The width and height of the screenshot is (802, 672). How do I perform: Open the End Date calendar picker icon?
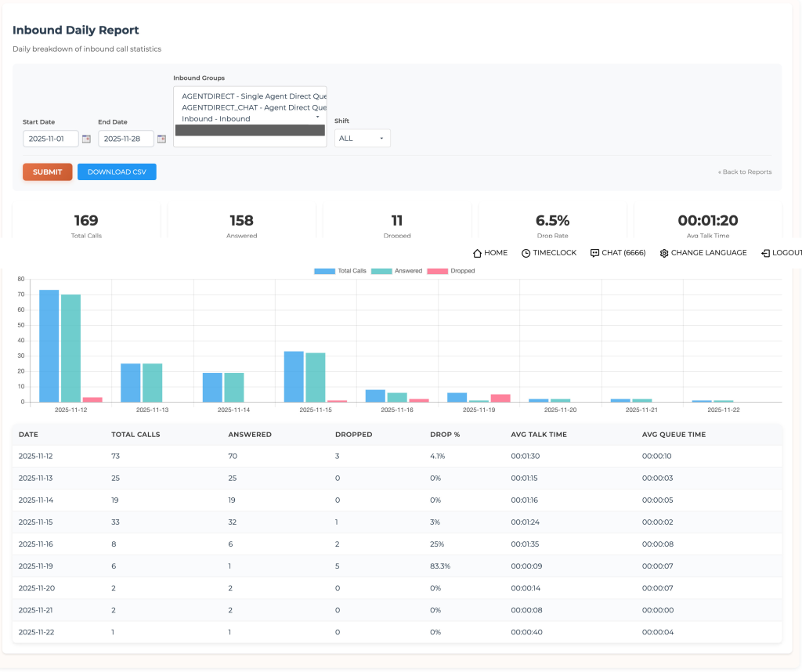point(161,139)
